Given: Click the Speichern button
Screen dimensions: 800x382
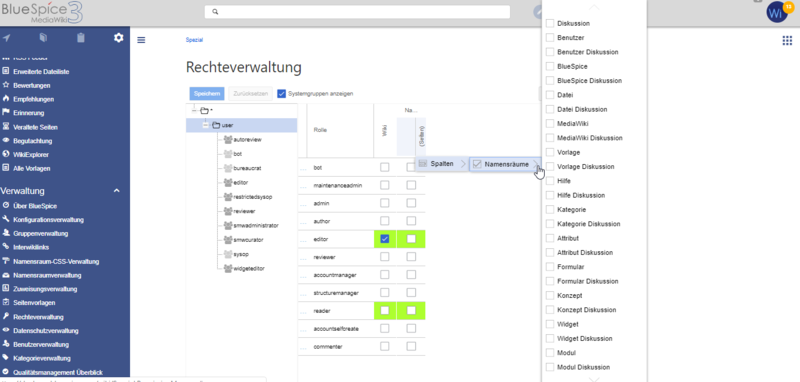Looking at the screenshot, I should coord(207,94).
